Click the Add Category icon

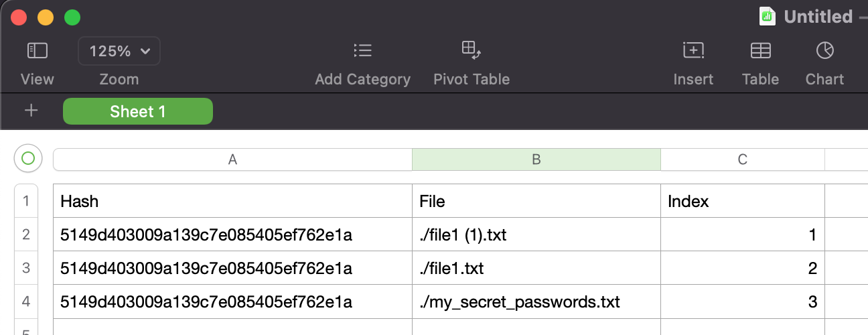[362, 51]
